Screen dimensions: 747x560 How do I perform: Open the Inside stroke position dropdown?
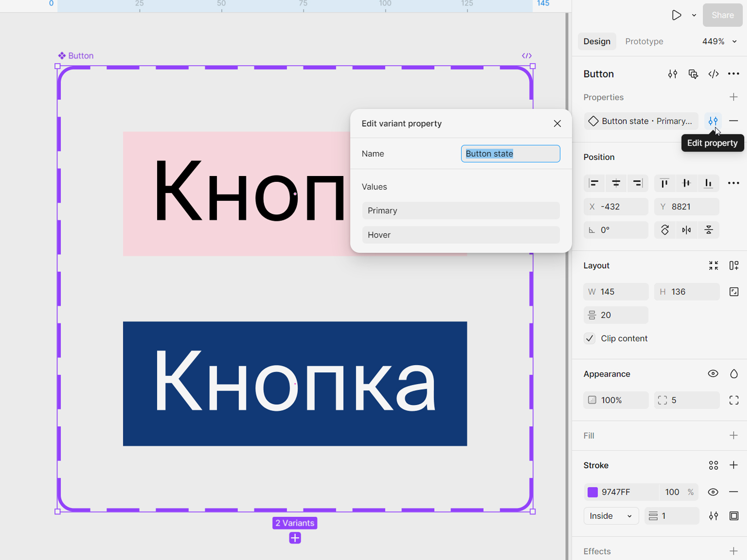point(611,516)
